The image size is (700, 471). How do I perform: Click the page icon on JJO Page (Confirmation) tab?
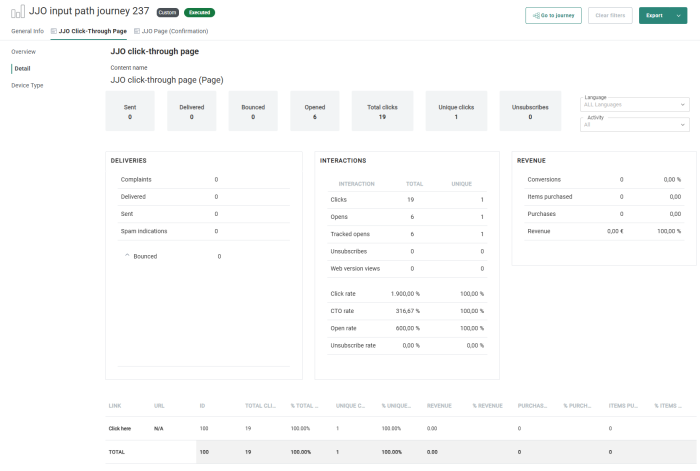137,31
